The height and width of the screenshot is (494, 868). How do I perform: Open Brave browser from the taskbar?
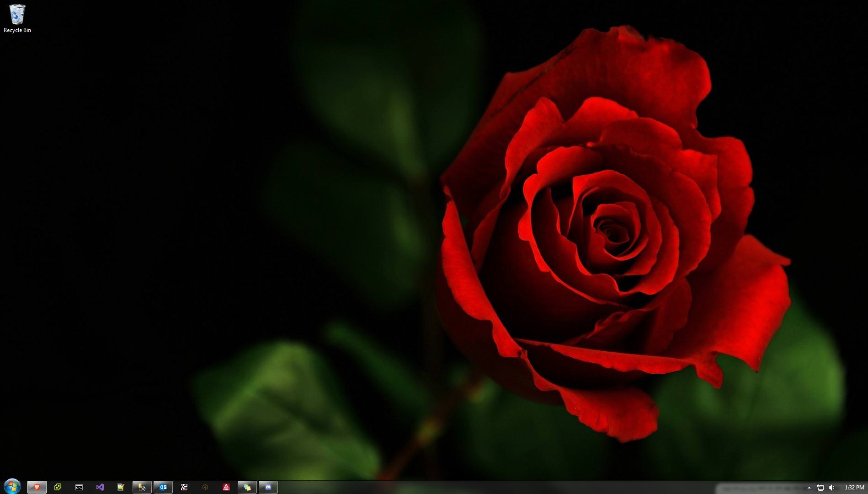[37, 487]
